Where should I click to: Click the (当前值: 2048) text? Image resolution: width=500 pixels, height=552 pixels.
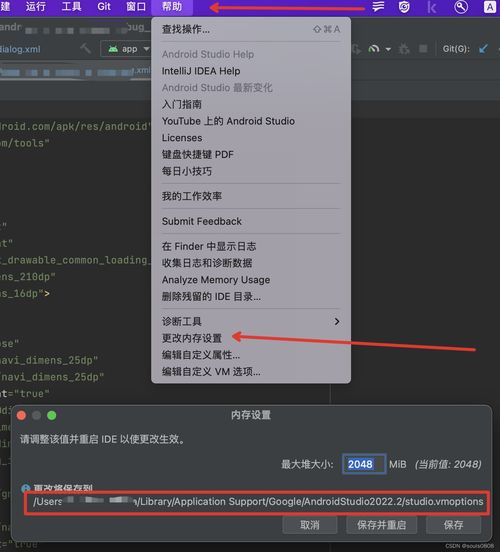coord(448,464)
